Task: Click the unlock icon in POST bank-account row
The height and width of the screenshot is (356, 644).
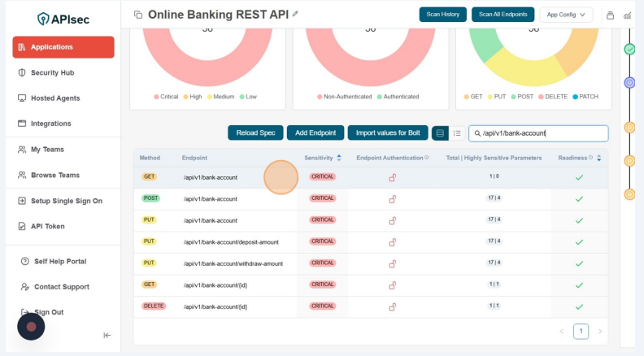Action: click(x=392, y=199)
